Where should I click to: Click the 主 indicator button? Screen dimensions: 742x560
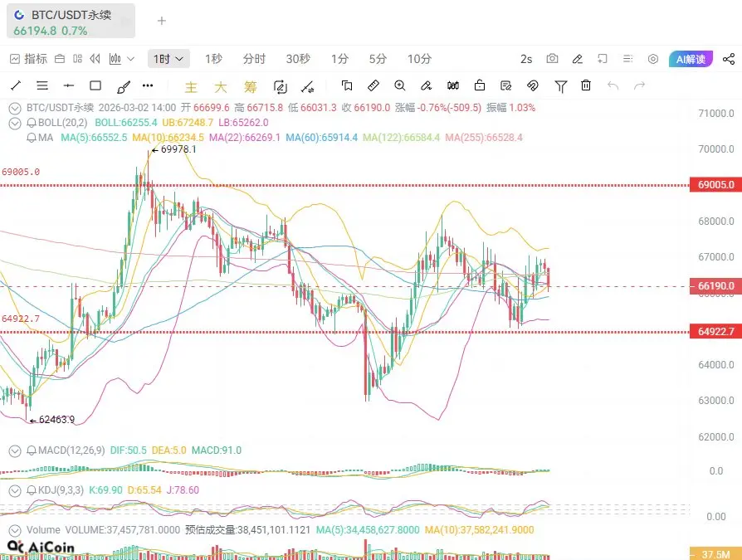pyautogui.click(x=191, y=86)
